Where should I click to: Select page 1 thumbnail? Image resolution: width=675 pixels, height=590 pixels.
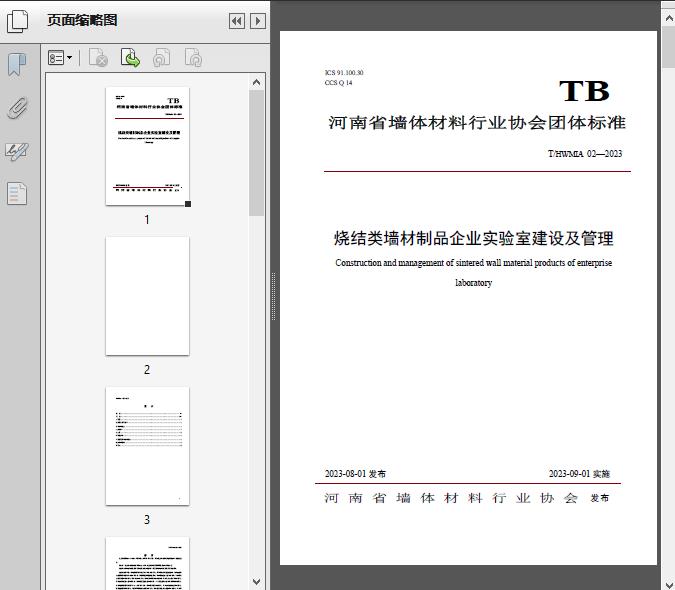coord(147,146)
